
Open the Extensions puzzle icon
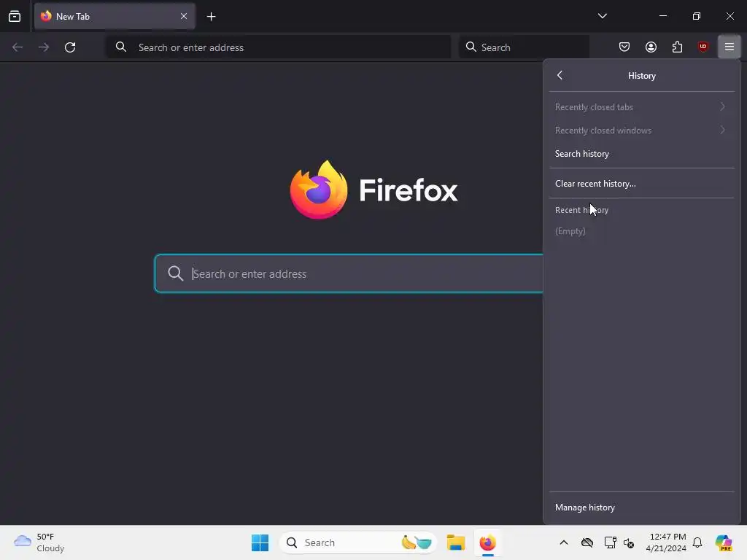click(x=677, y=47)
